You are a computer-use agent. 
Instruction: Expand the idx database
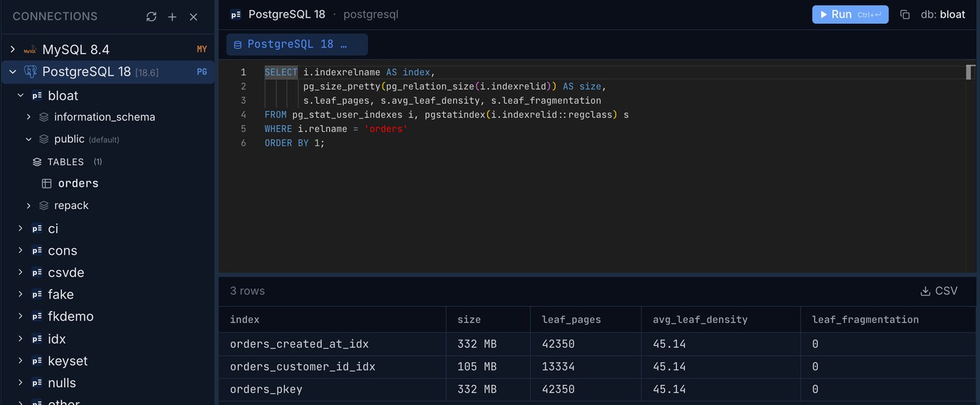[x=21, y=339]
